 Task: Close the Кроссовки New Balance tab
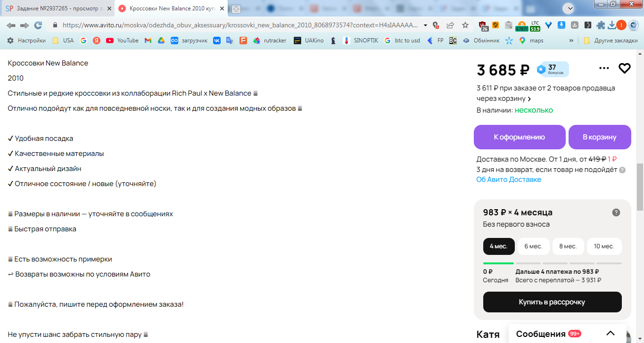tap(222, 8)
